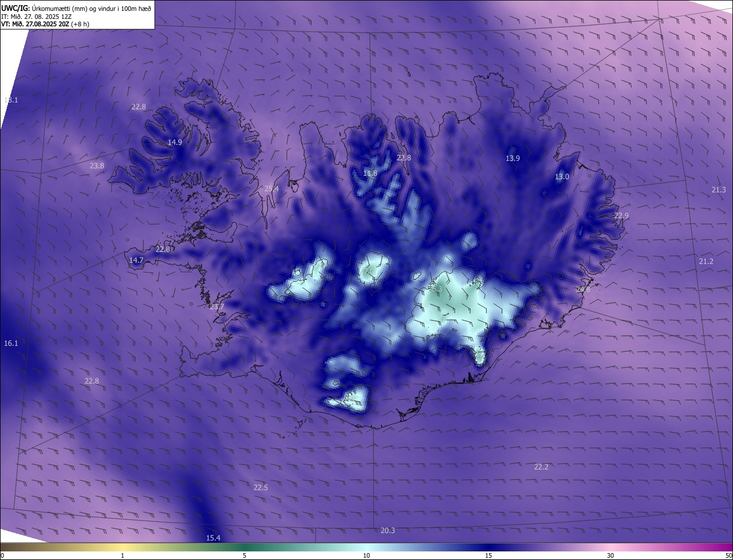Click the 14.9 value label

click(x=175, y=142)
